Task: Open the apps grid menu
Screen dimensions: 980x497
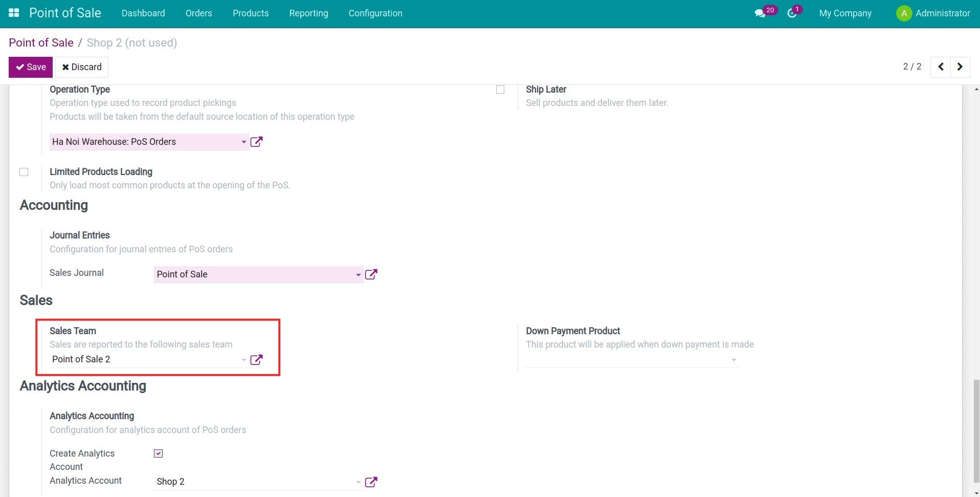Action: click(14, 12)
